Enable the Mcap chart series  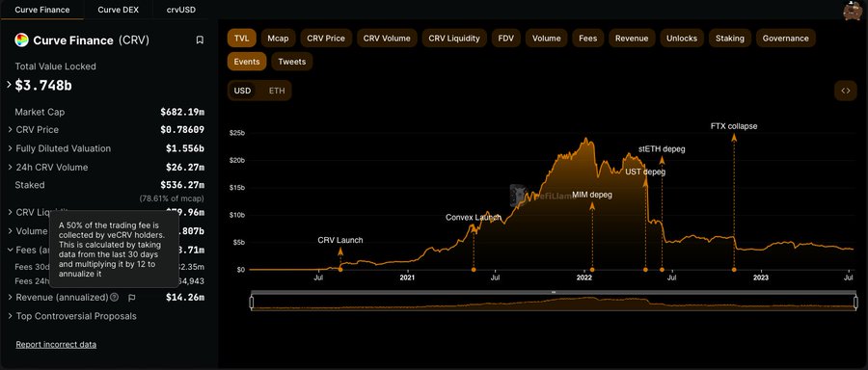278,39
